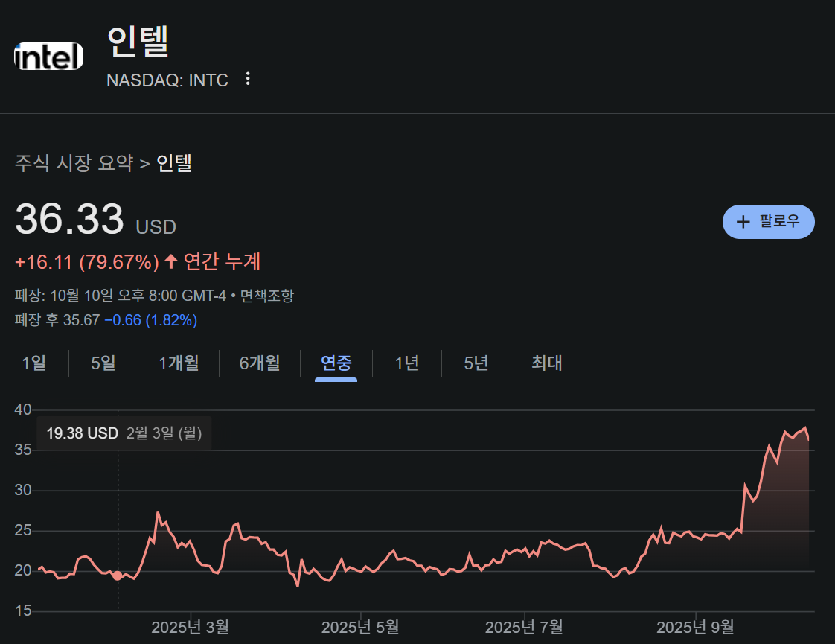835x644 pixels.
Task: Open the three-dot more options menu
Action: click(248, 79)
